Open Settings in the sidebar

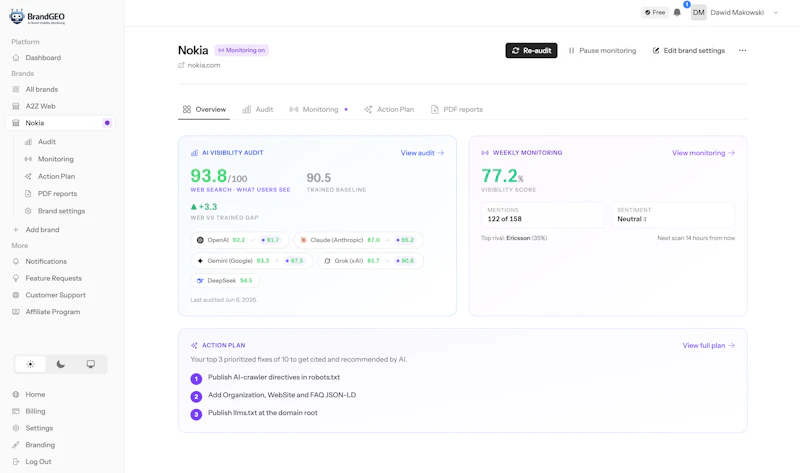click(39, 428)
